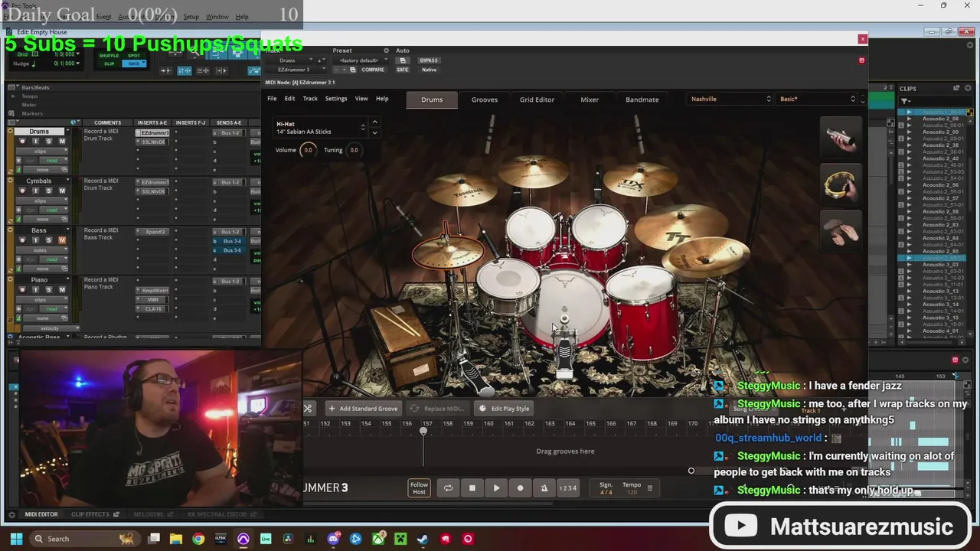Image resolution: width=980 pixels, height=551 pixels.
Task: Click the Hi-Hat Tuning knob
Action: 354,150
